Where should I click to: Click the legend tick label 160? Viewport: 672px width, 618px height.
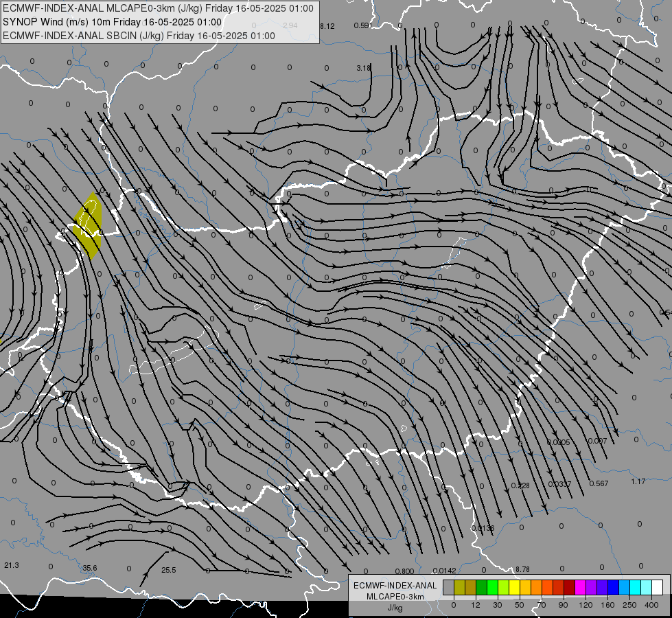pyautogui.click(x=607, y=605)
